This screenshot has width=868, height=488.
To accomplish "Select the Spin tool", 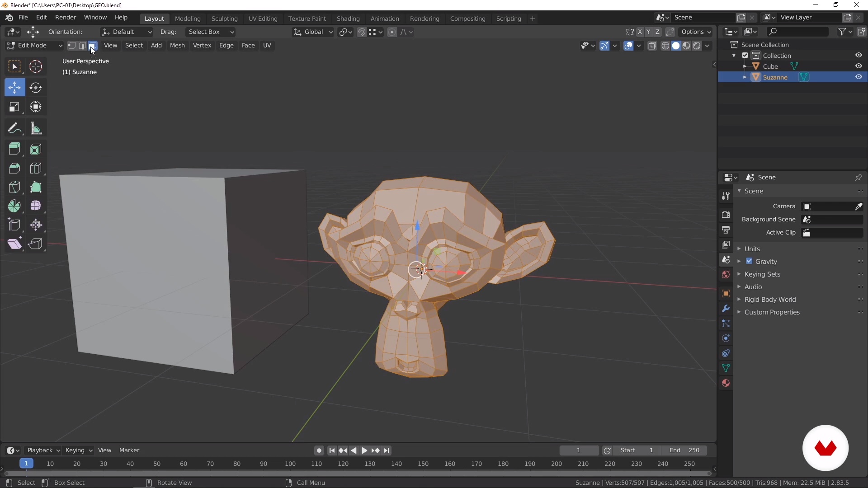I will pos(14,206).
